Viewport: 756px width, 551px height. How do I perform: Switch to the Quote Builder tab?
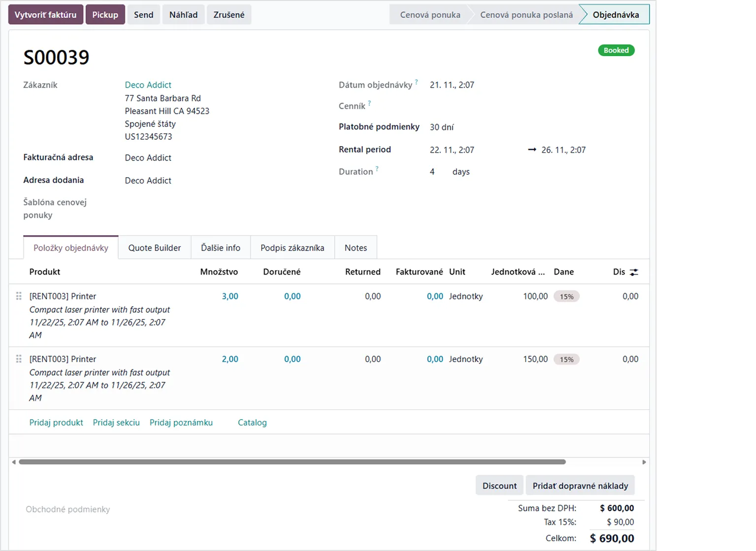click(155, 248)
